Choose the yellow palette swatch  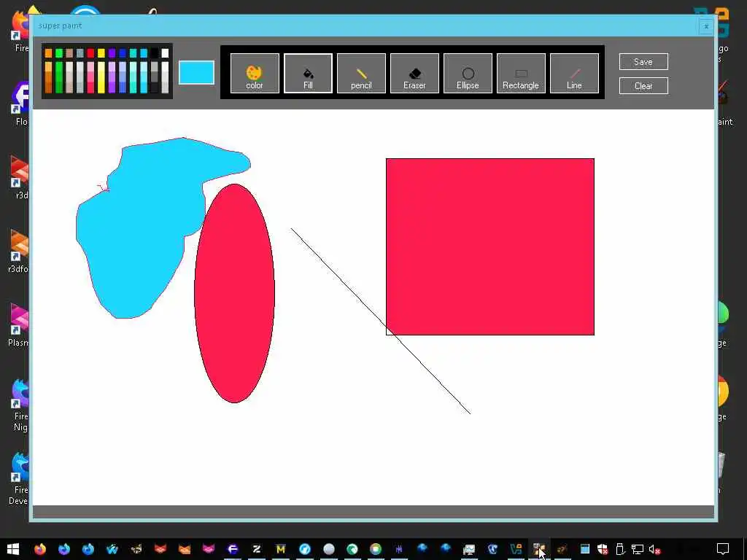pyautogui.click(x=101, y=52)
